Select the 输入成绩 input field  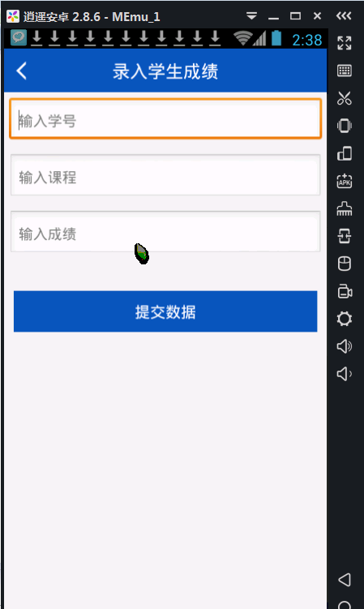point(165,231)
